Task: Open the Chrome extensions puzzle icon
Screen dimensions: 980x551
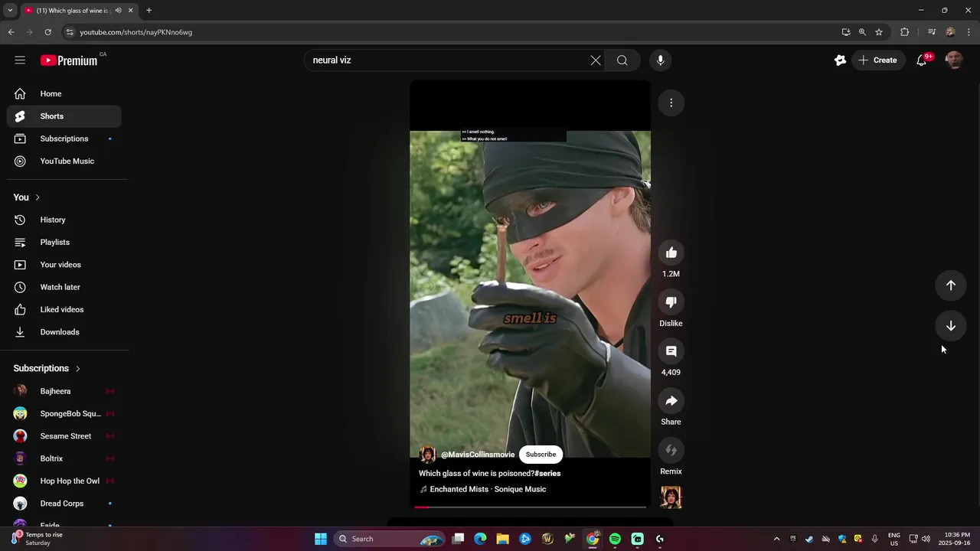Action: point(905,32)
